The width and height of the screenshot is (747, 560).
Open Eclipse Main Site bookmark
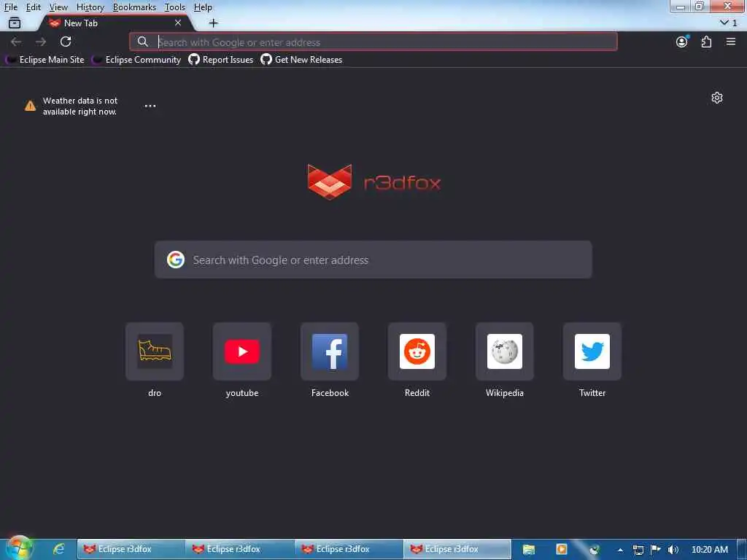coord(45,60)
